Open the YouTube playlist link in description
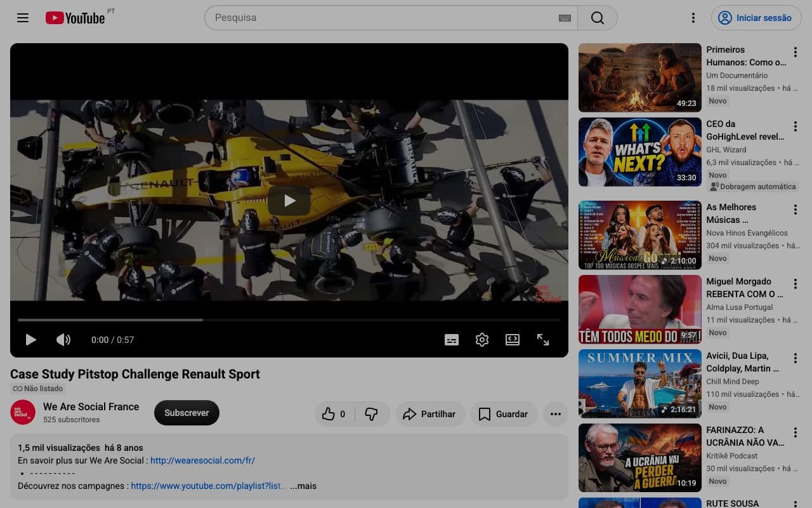The image size is (812, 508). coord(209,486)
